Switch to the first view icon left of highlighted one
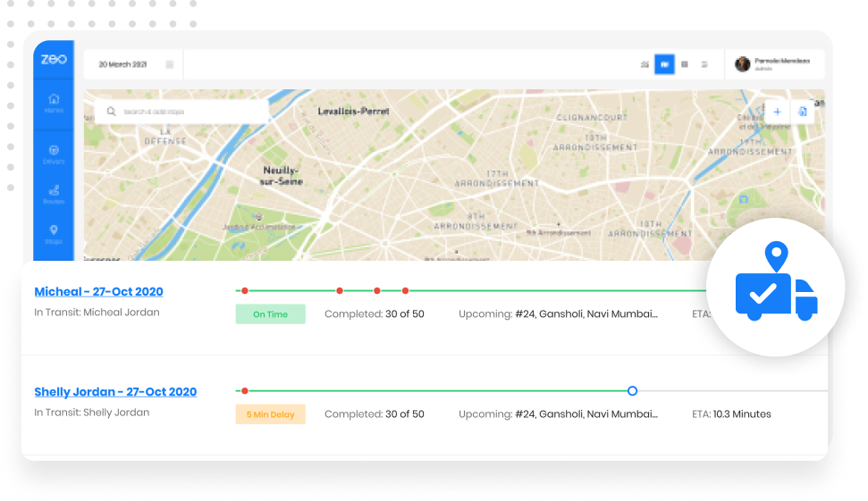 pyautogui.click(x=645, y=64)
